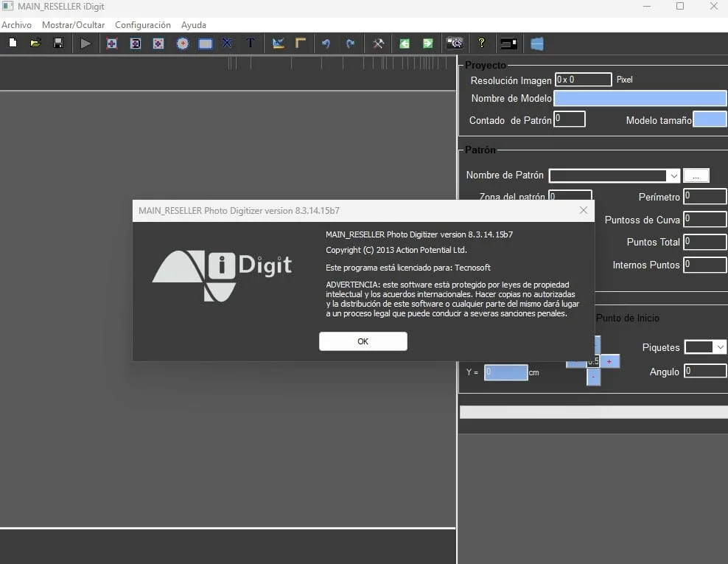Close the Photo Digitizer version dialog

[x=583, y=210]
